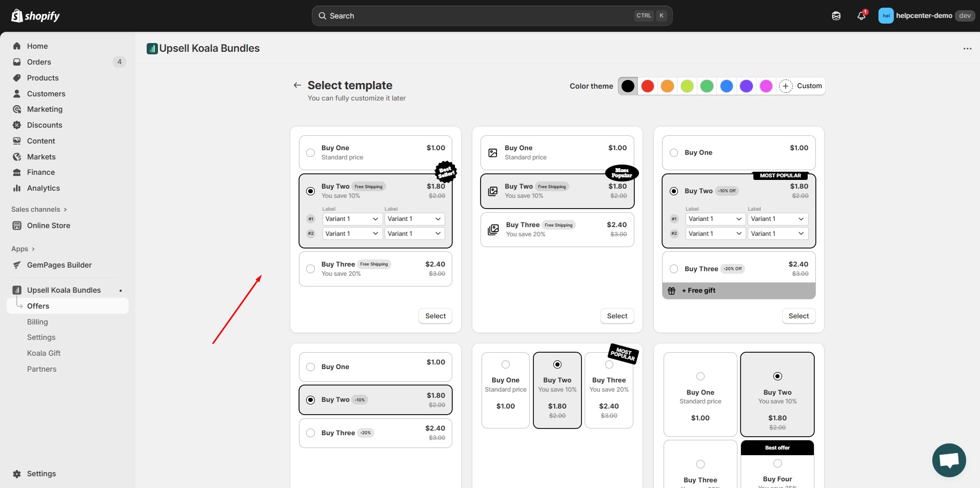Viewport: 980px width, 488px height.
Task: Open the Home section in the sidebar
Action: [x=37, y=46]
